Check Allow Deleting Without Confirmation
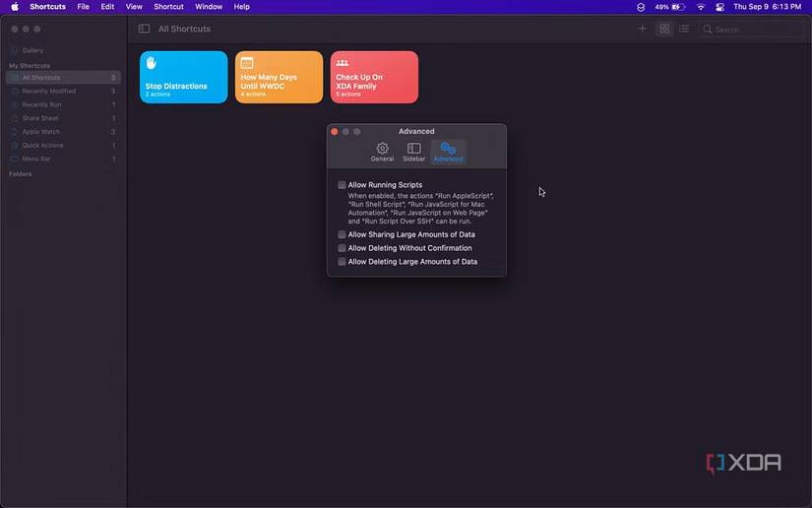Image resolution: width=812 pixels, height=508 pixels. click(342, 248)
